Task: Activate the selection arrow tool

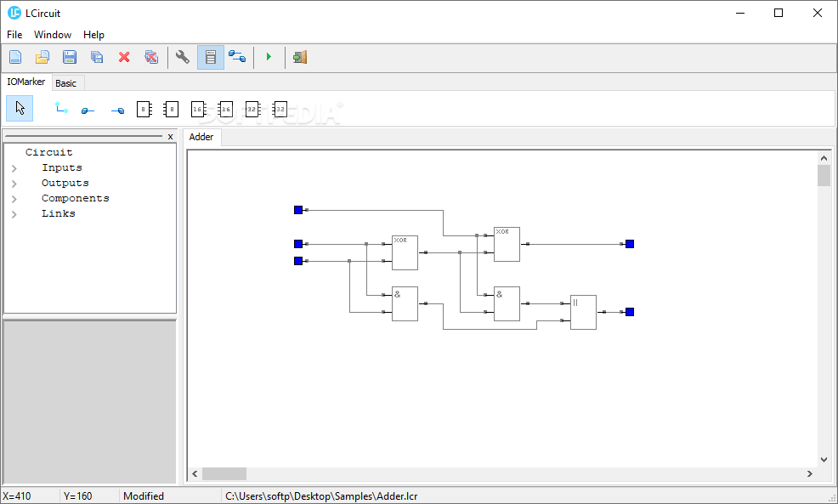Action: coord(19,108)
